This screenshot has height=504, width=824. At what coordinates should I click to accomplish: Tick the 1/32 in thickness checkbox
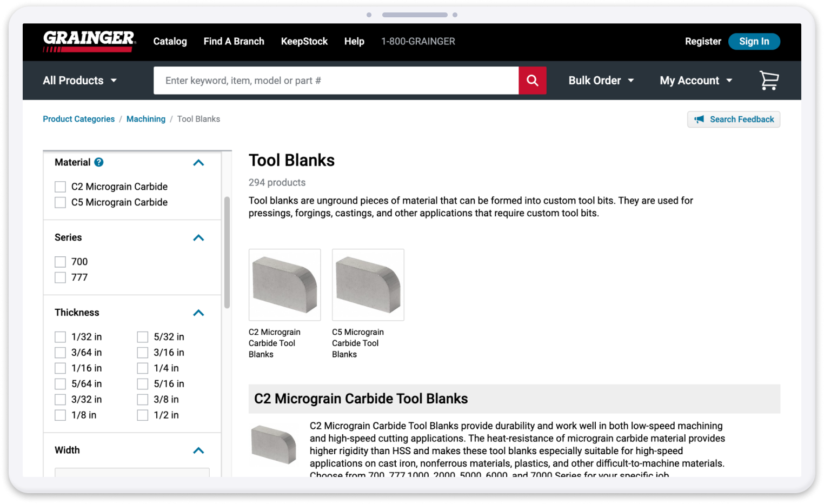coord(60,337)
